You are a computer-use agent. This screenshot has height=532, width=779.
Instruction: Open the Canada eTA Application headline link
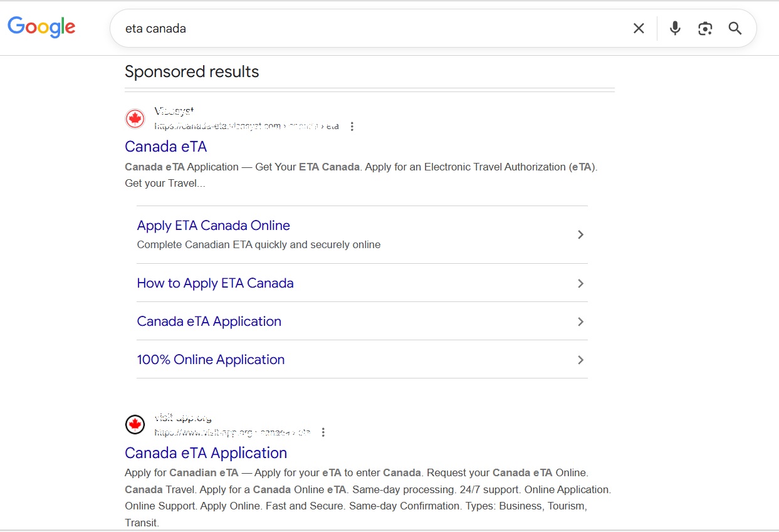pos(206,453)
